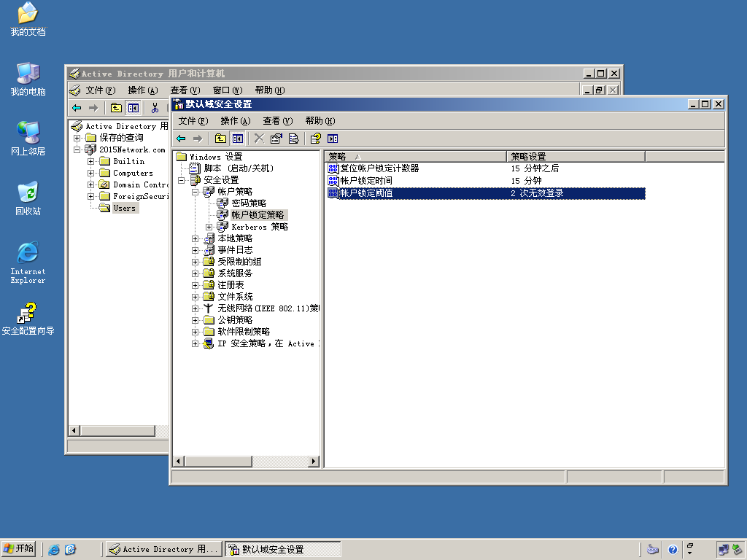747x560 pixels.
Task: Click Cut scissors icon in Active Directory toolbar
Action: [155, 108]
